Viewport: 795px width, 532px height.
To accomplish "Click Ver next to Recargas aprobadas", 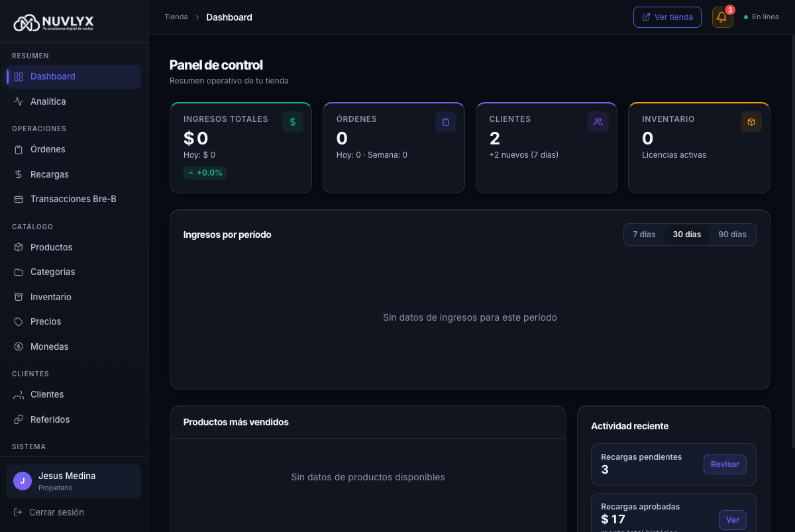I will [732, 520].
